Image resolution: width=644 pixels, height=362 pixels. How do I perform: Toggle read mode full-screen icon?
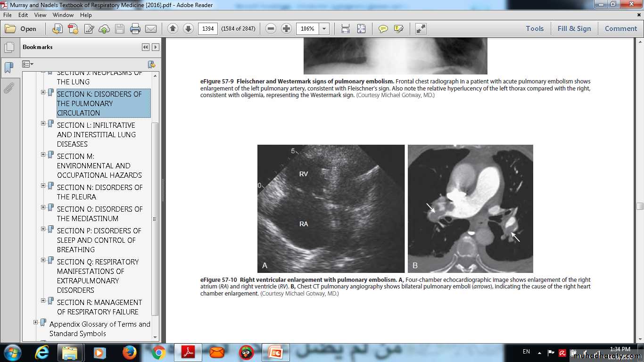(421, 29)
